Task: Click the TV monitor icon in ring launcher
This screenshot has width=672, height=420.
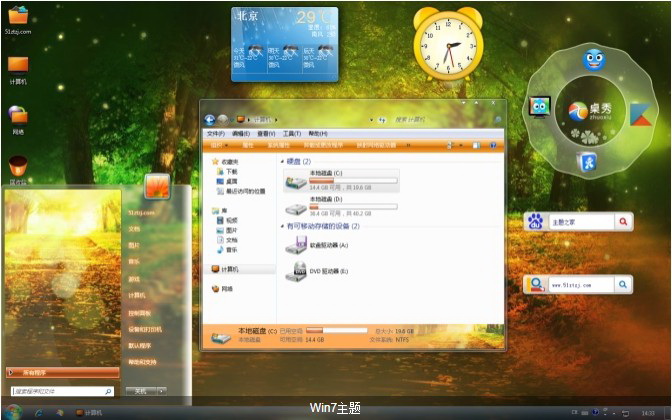Action: tap(540, 107)
